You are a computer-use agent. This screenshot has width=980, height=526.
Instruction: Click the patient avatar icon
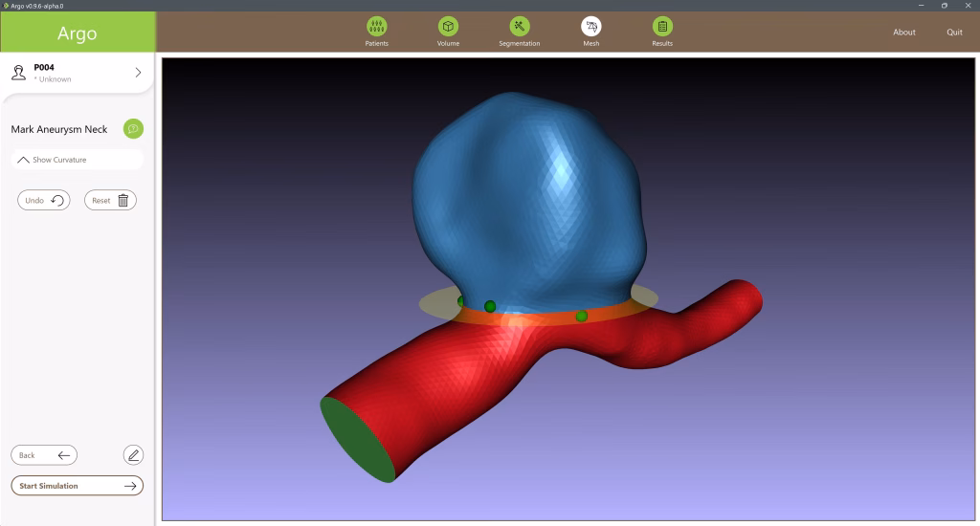[x=19, y=73]
